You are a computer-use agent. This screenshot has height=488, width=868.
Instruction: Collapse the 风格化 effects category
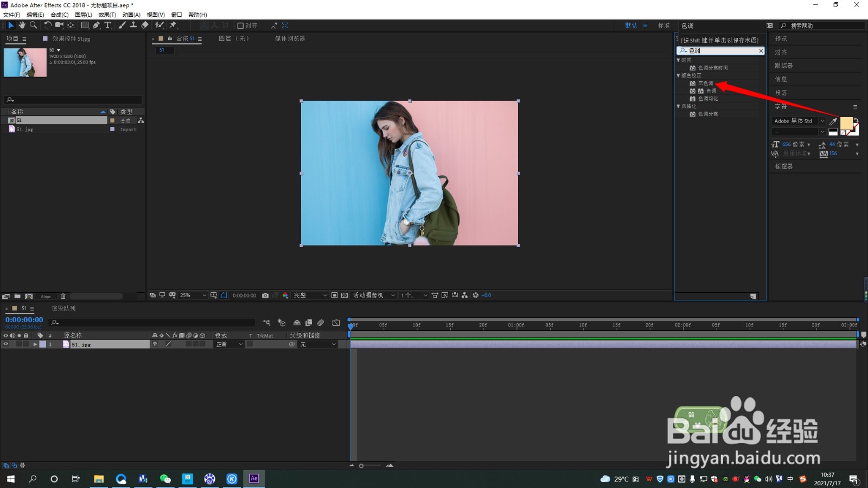678,106
